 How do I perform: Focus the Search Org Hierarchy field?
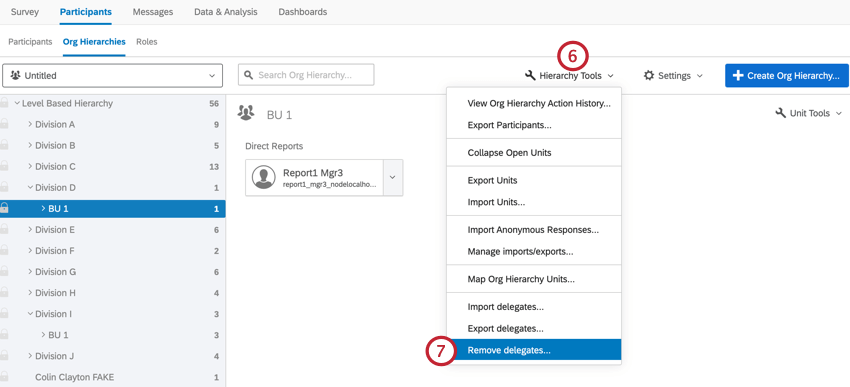tap(306, 75)
